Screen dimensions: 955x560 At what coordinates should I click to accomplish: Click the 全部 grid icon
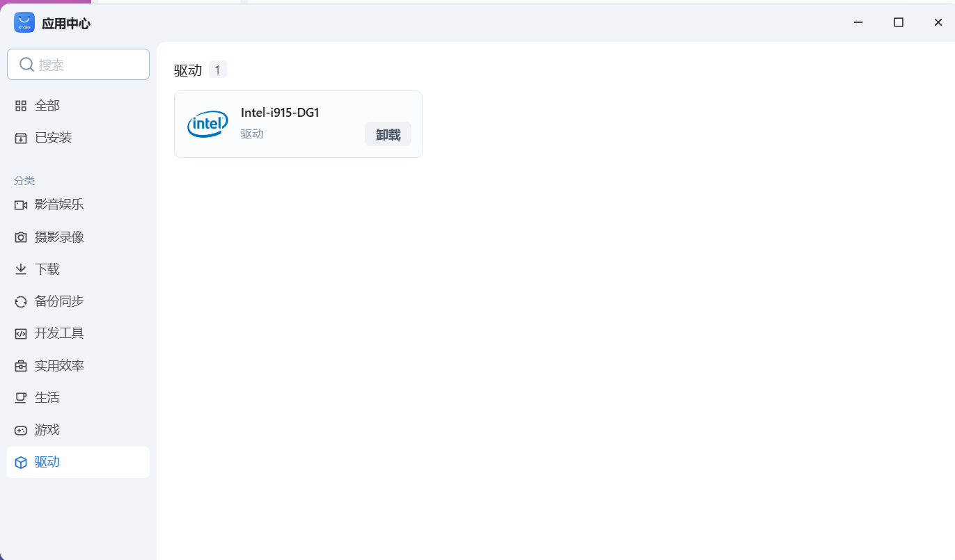[x=21, y=106]
